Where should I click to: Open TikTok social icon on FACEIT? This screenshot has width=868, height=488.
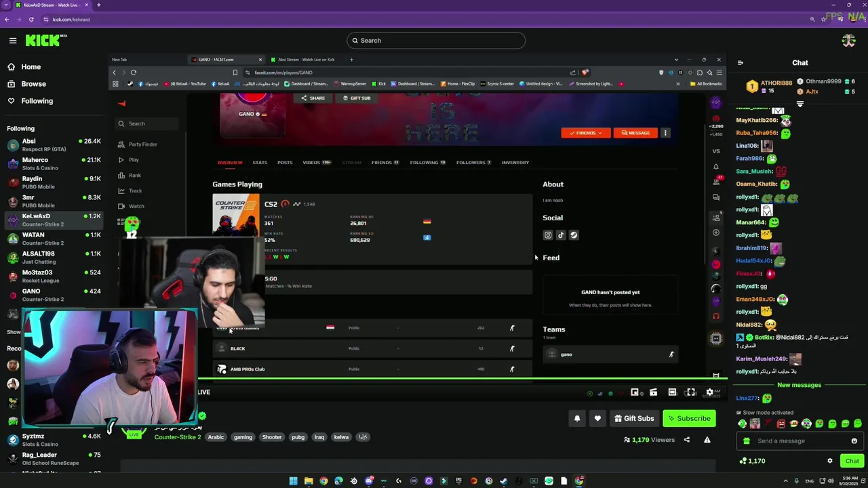point(561,235)
